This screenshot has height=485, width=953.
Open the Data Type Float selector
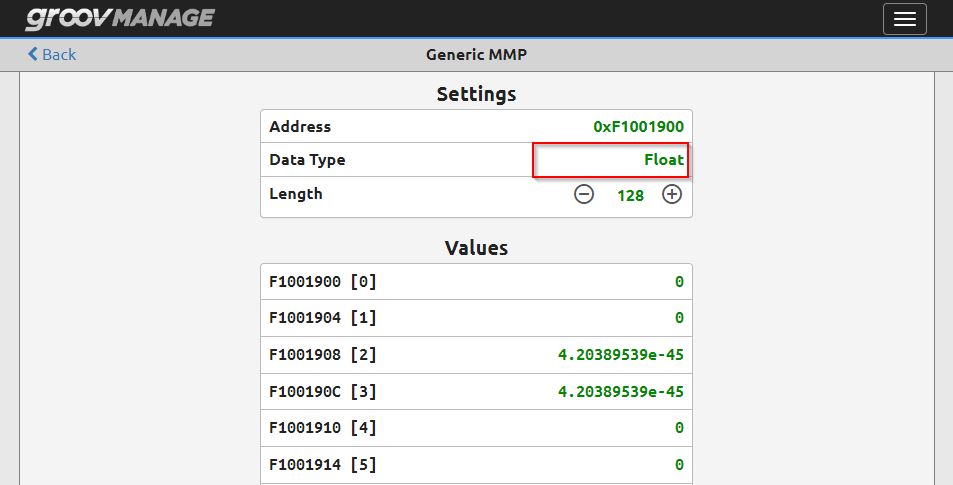click(611, 160)
